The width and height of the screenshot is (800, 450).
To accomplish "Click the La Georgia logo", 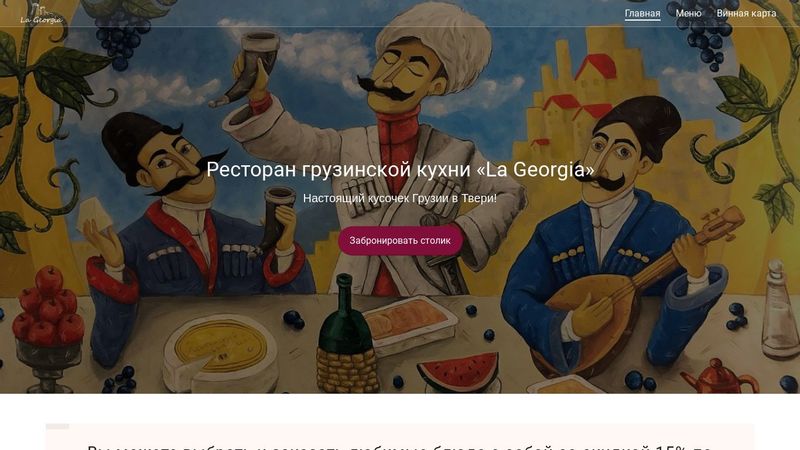I will click(41, 14).
